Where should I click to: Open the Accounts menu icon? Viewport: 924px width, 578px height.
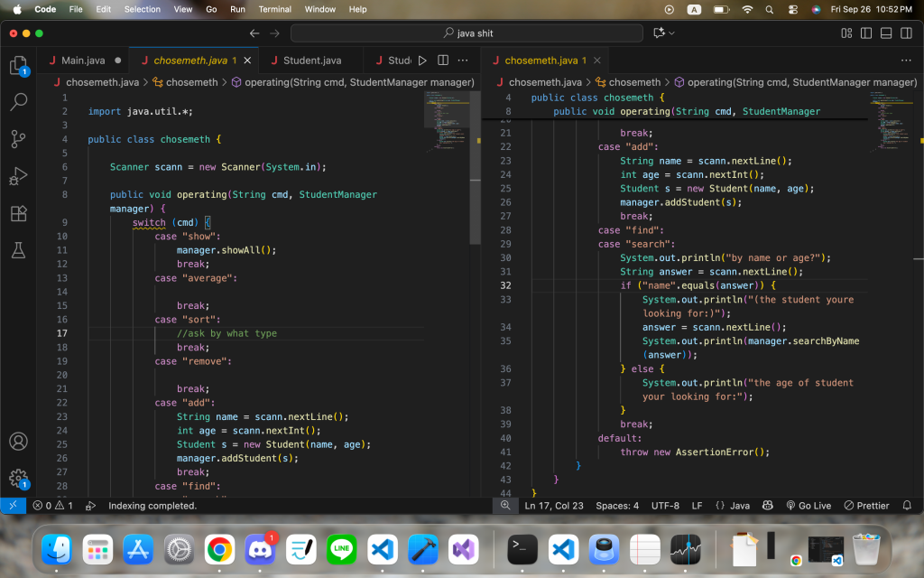[18, 441]
